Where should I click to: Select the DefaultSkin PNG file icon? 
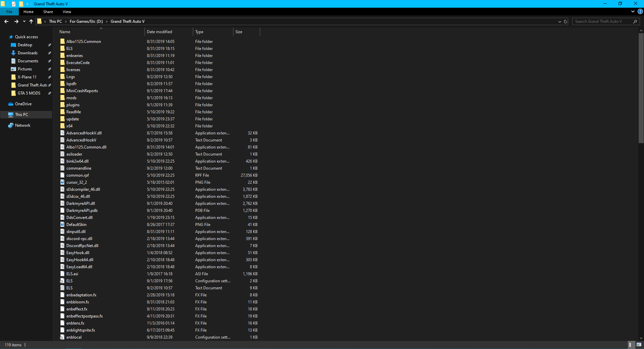tap(62, 225)
